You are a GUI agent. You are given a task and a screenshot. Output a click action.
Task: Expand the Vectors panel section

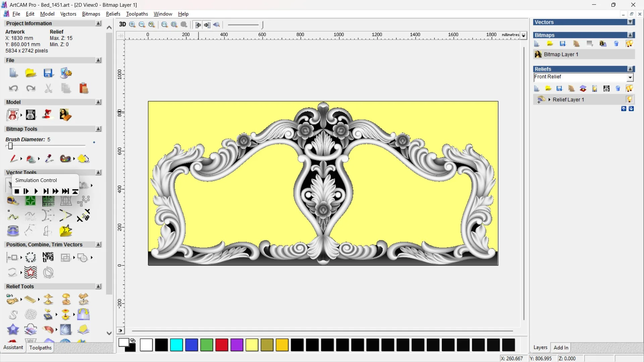(630, 22)
